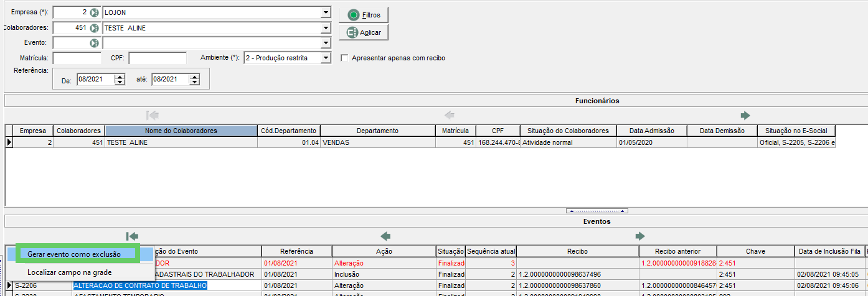Decrease the até reference month

point(194,82)
